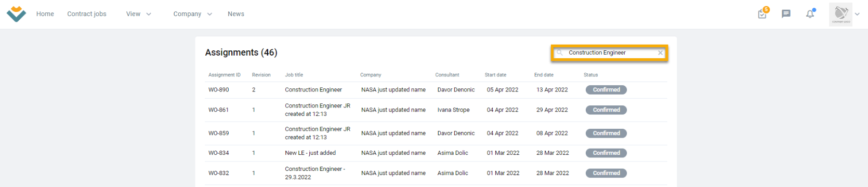Sort by Status column header
The width and height of the screenshot is (868, 187).
[590, 75]
